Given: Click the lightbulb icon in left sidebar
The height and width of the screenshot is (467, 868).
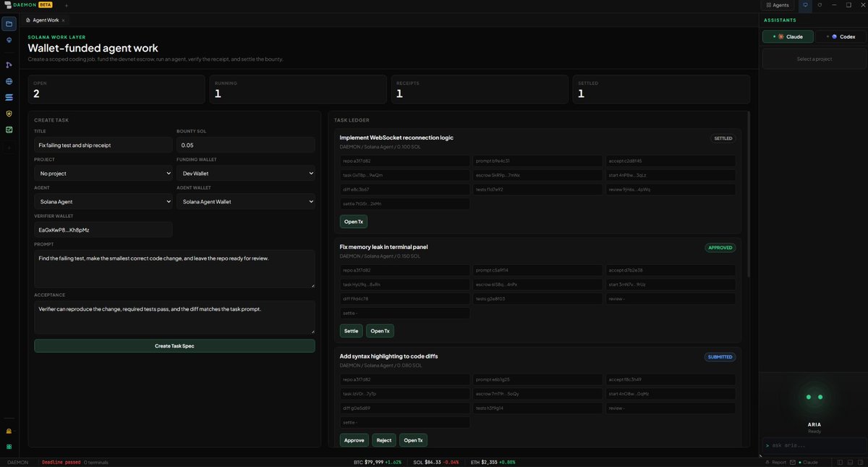Looking at the screenshot, I should pyautogui.click(x=9, y=41).
